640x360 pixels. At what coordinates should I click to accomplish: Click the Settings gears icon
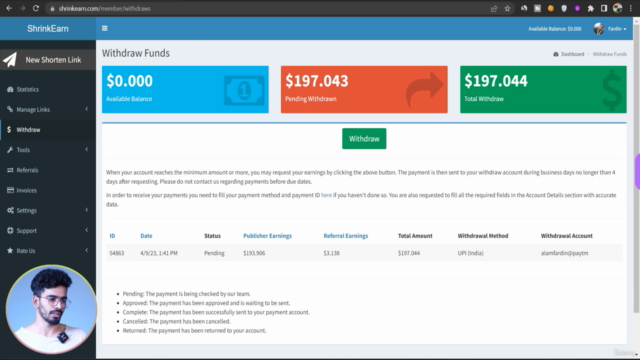10,210
